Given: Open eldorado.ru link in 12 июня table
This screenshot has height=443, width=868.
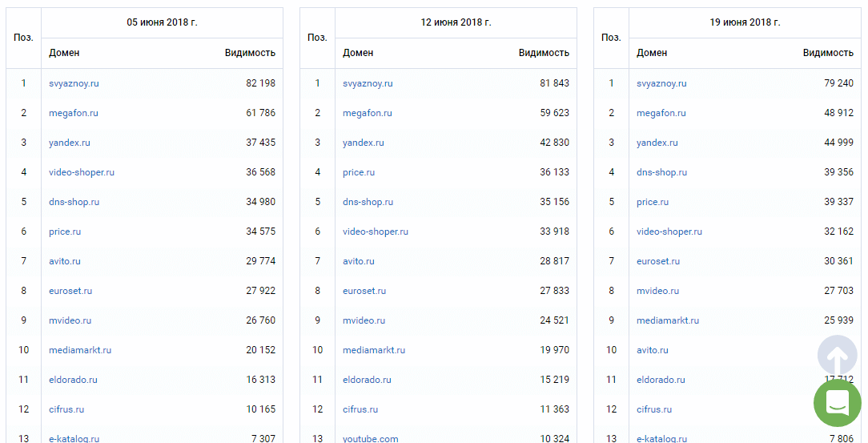Looking at the screenshot, I should pos(367,380).
